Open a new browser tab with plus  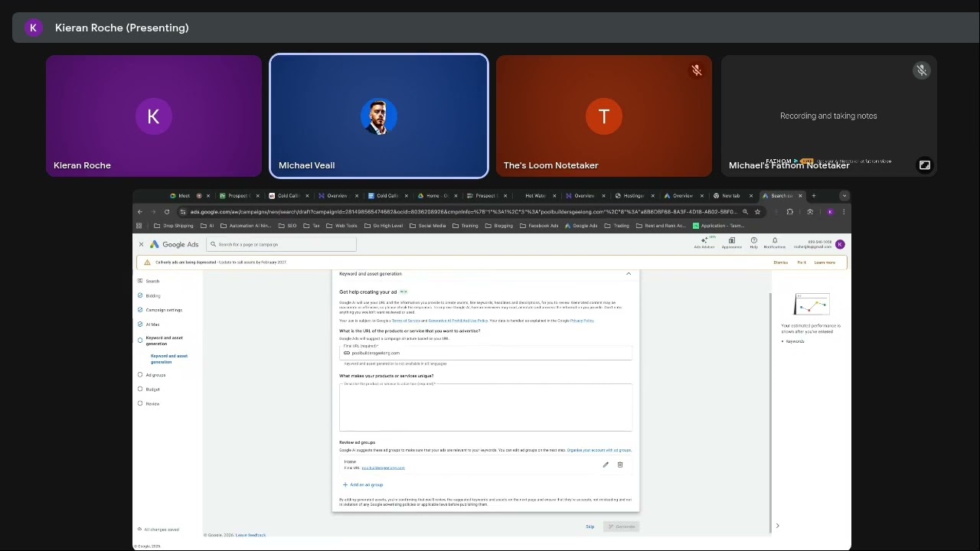814,196
